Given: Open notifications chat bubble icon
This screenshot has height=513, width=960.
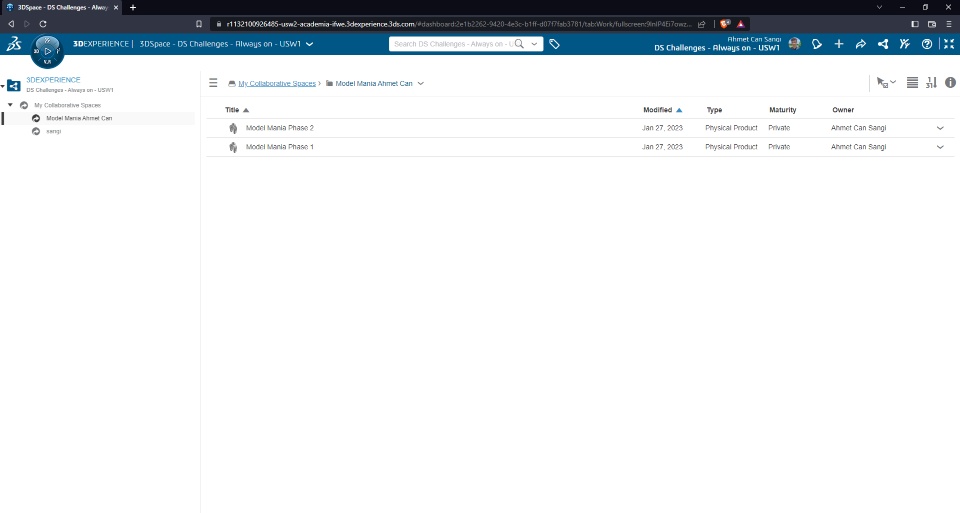Looking at the screenshot, I should (817, 44).
